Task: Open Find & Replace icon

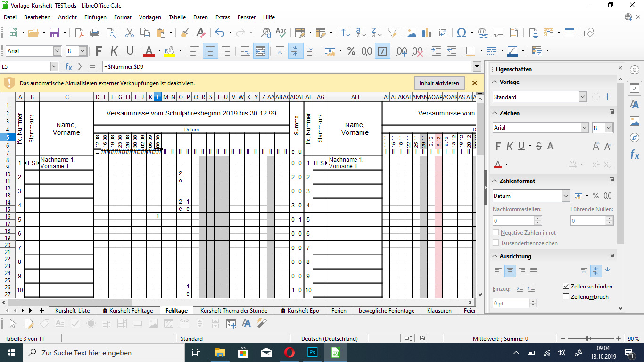Action: click(265, 33)
